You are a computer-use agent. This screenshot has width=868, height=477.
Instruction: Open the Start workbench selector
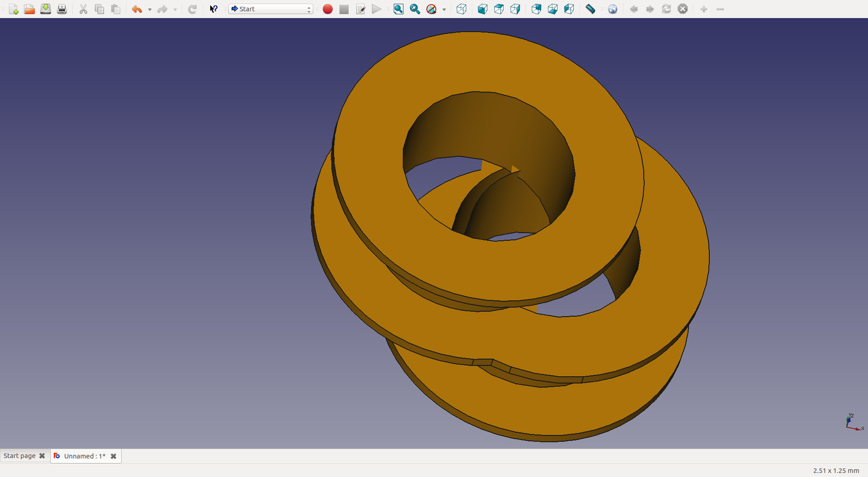click(271, 9)
